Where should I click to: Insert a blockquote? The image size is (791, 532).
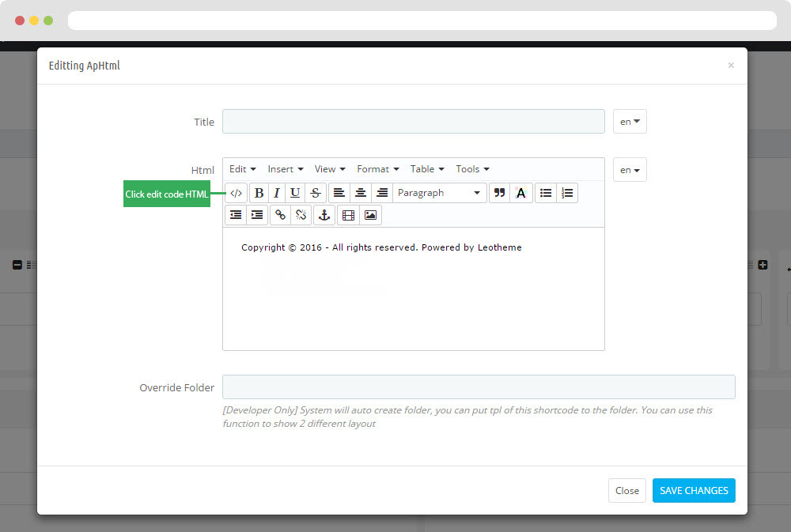click(x=499, y=193)
